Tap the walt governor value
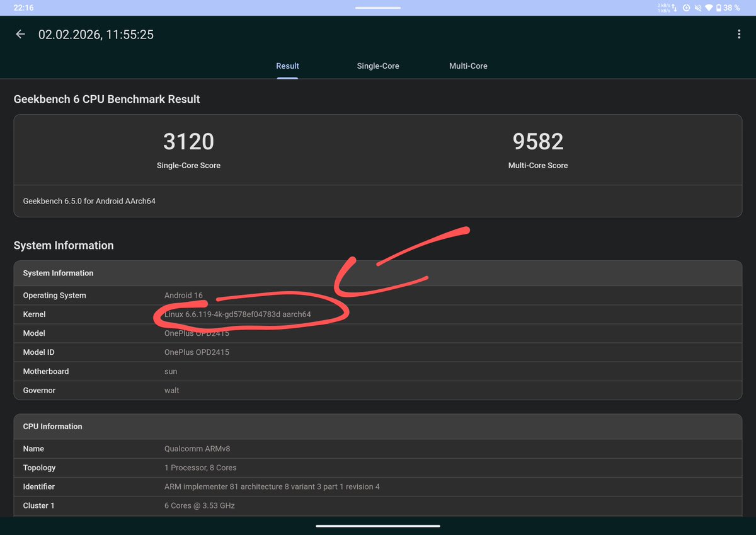Screen dimensions: 756x535 pyautogui.click(x=172, y=390)
